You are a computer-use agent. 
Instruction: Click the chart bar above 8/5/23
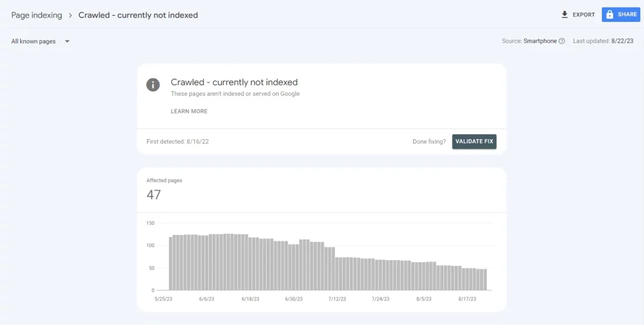(x=425, y=276)
